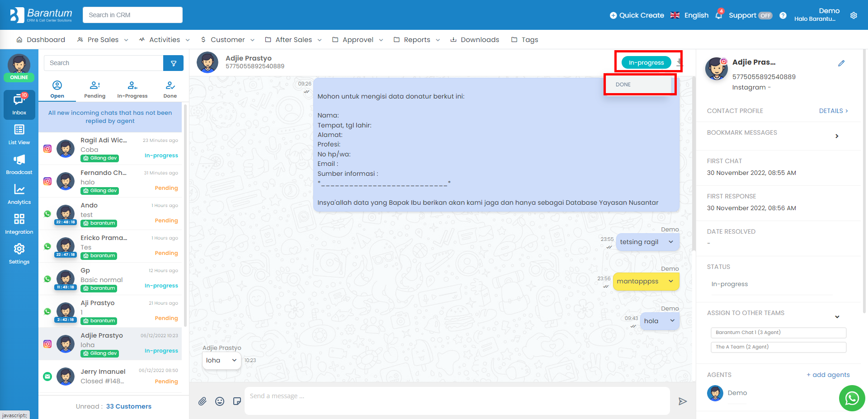
Task: Click the Send a message input
Action: coord(457,401)
